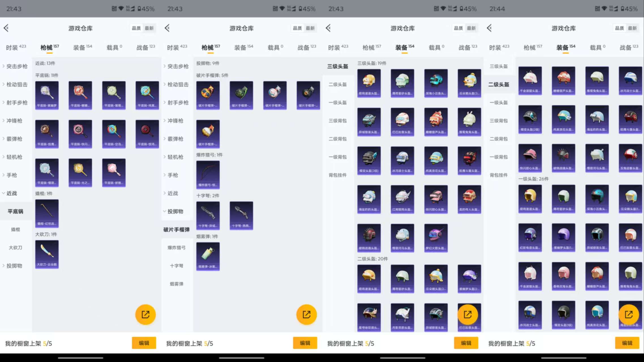Image resolution: width=644 pixels, height=362 pixels.
Task: Toggle 最新 sorting on the 投掷物 throwables screen
Action: coord(310,28)
